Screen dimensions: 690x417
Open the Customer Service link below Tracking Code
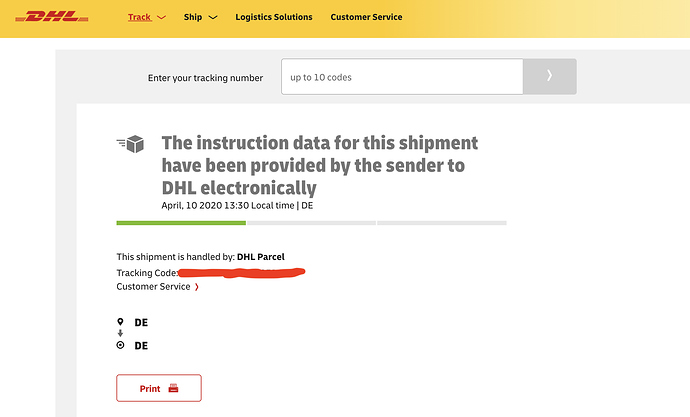pyautogui.click(x=153, y=287)
